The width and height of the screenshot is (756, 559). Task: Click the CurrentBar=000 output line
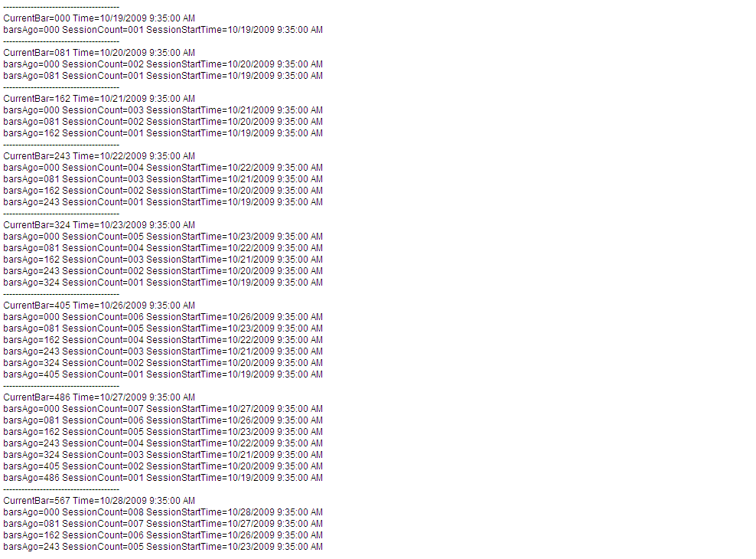(x=99, y=18)
